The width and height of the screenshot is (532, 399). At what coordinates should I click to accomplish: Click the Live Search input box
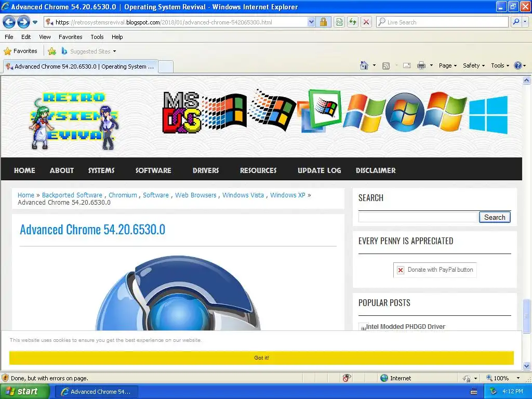442,22
